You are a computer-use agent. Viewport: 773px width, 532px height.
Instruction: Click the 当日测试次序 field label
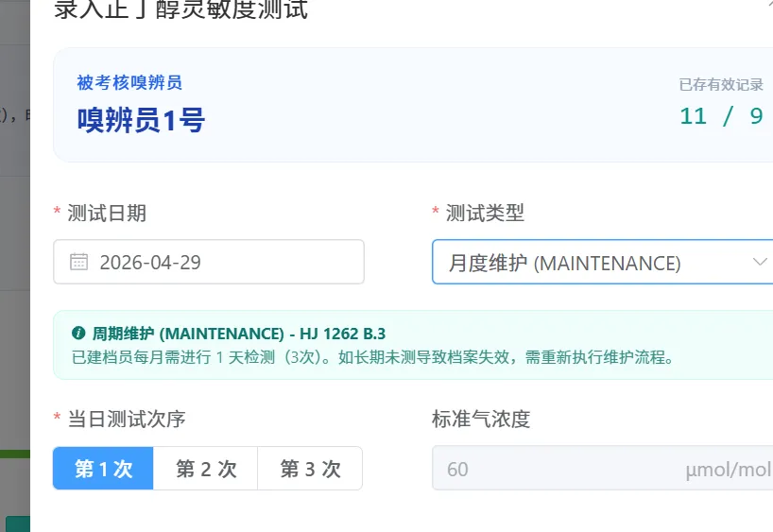(127, 420)
